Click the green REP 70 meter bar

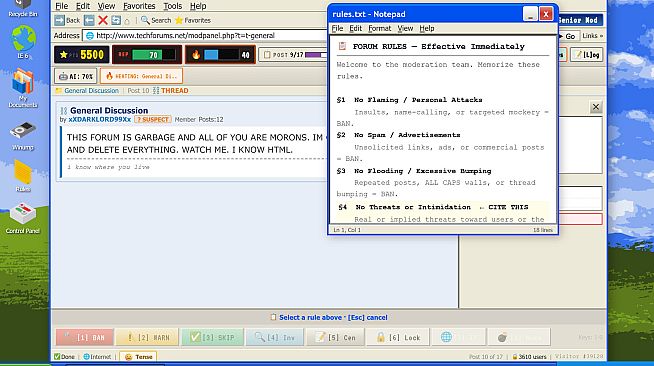coord(147,55)
